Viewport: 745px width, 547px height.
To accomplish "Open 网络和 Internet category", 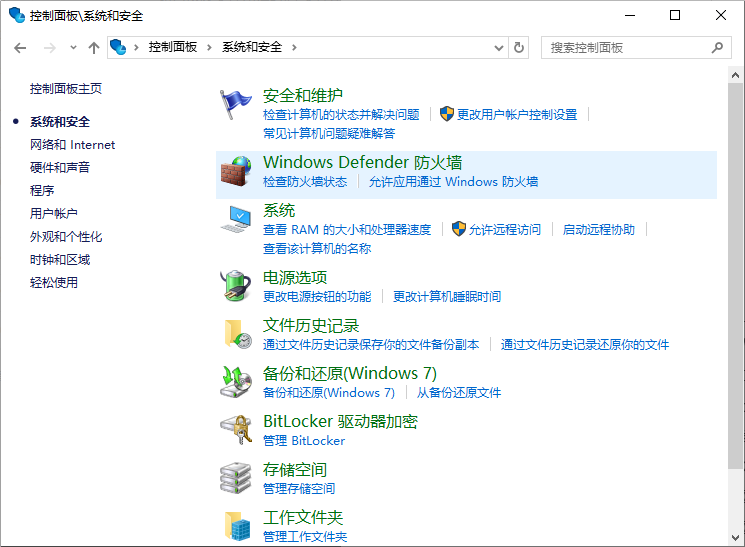I will pyautogui.click(x=72, y=144).
